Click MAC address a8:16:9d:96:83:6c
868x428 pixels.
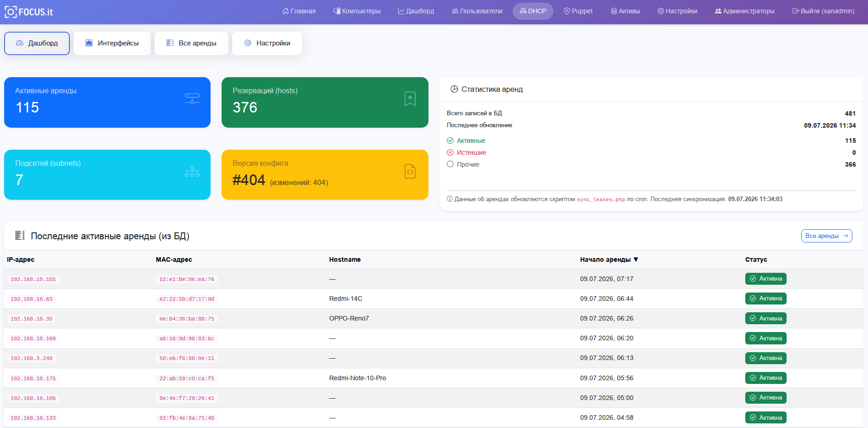pos(187,338)
